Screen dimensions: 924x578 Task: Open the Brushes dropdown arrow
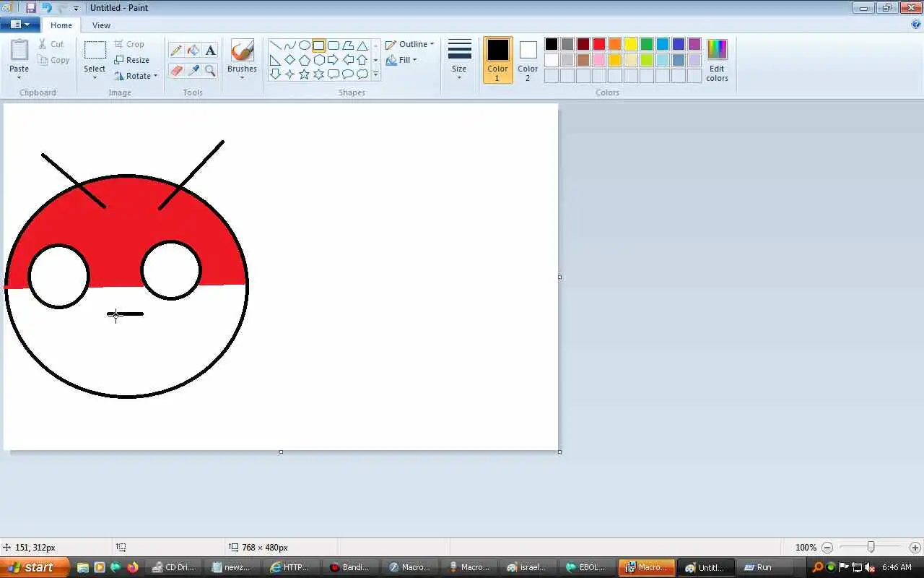pyautogui.click(x=242, y=77)
